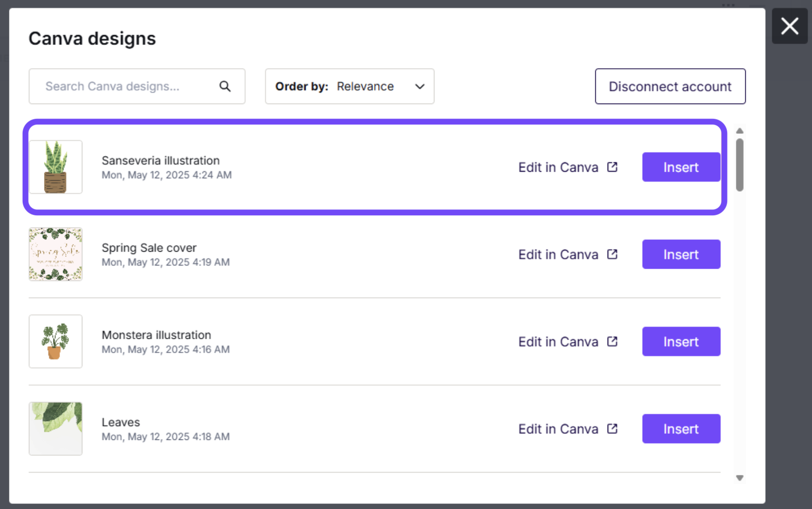Select the Monstera plant thumbnail

55,341
